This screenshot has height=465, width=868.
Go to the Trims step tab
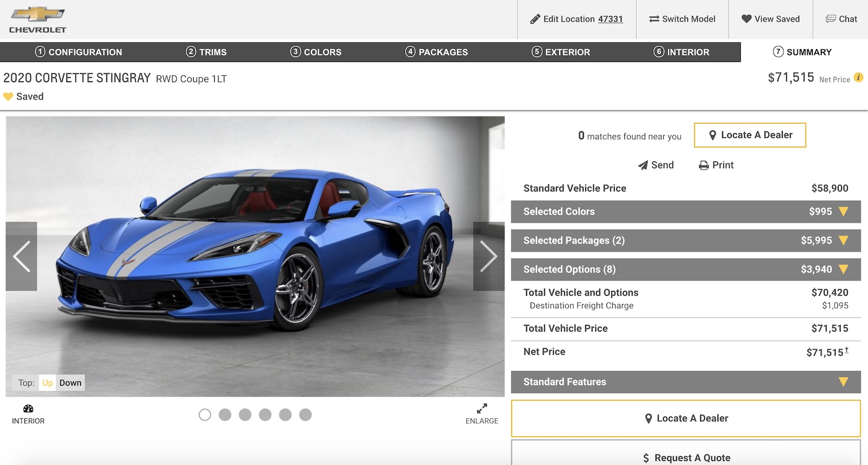(206, 52)
